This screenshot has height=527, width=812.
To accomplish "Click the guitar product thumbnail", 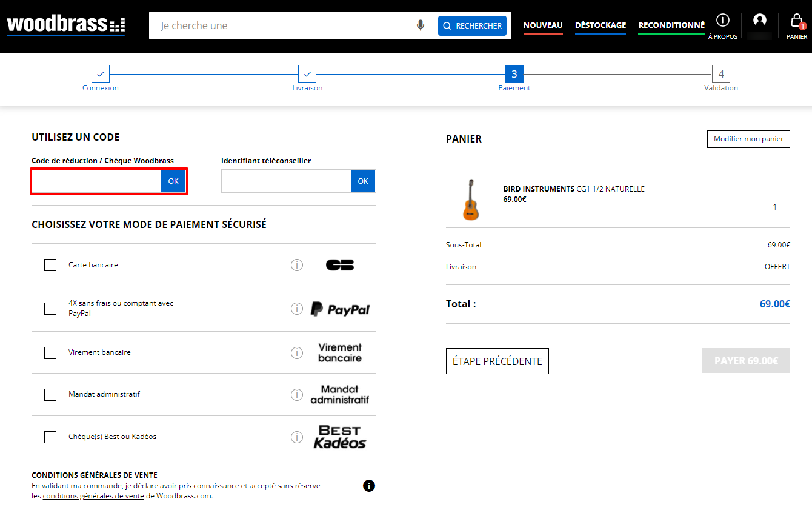I will pos(471,200).
